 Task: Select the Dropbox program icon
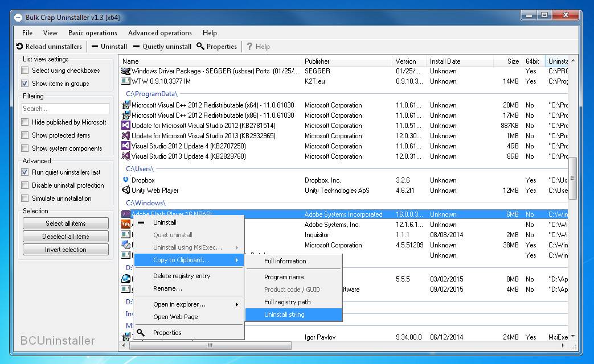tap(126, 180)
